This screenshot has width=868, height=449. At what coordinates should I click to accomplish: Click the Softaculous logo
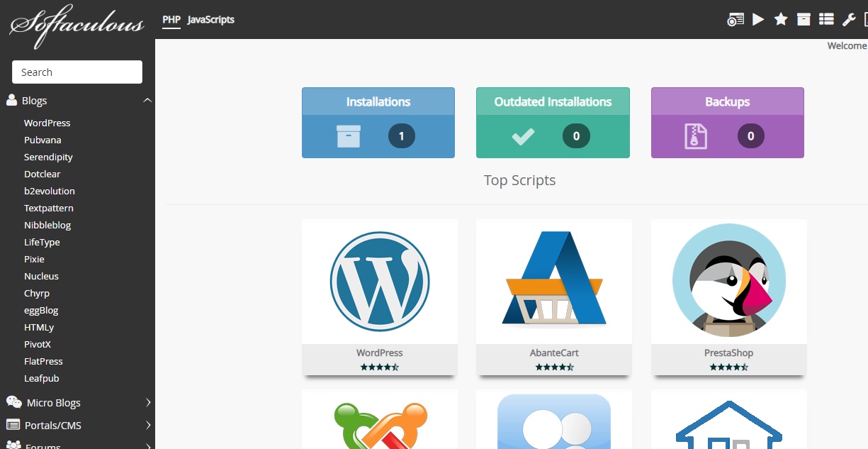coord(77,25)
